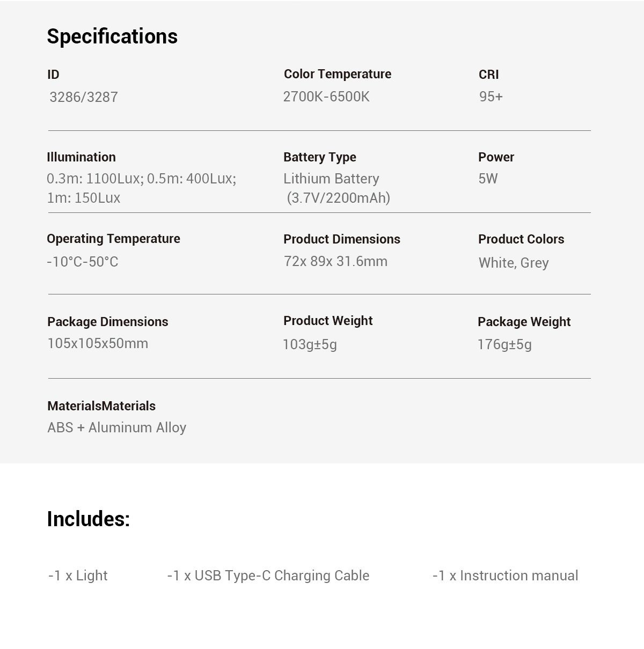644x649 pixels.
Task: Click the 1m: 150Lux illumination text
Action: pos(84,198)
